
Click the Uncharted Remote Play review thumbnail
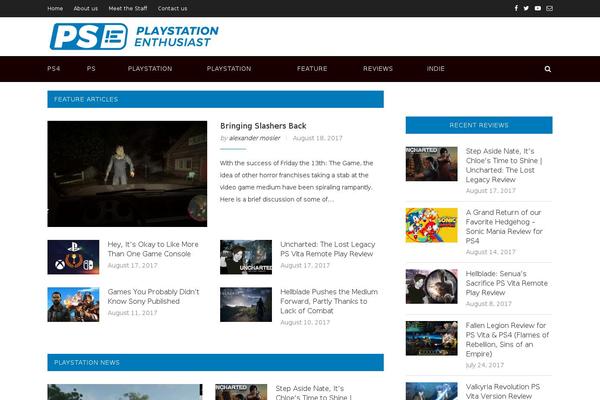click(x=246, y=257)
